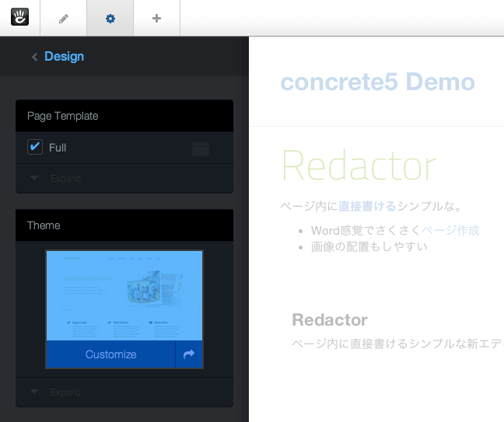504x422 pixels.
Task: Select the bold gray Redactor subheading
Action: point(329,320)
